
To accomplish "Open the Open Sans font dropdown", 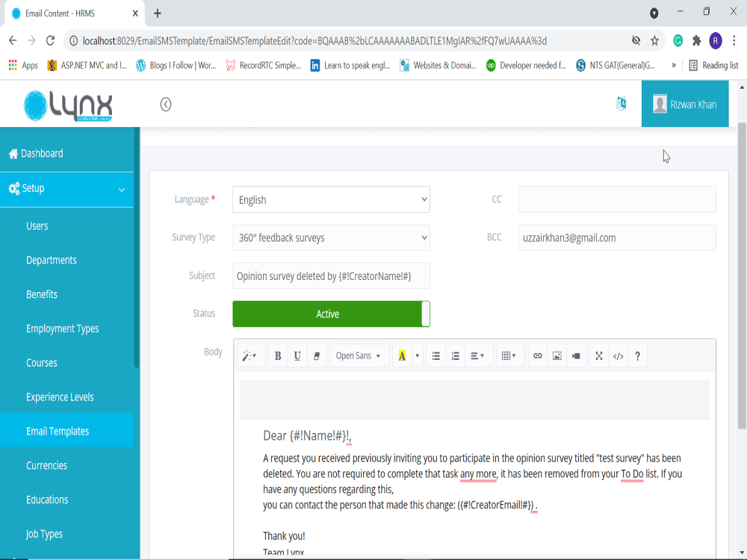I will [x=359, y=355].
